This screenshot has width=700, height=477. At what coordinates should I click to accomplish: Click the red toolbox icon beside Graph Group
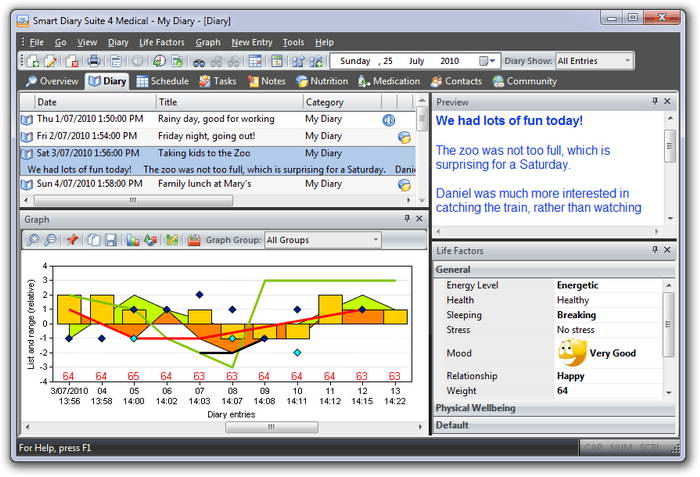click(194, 240)
